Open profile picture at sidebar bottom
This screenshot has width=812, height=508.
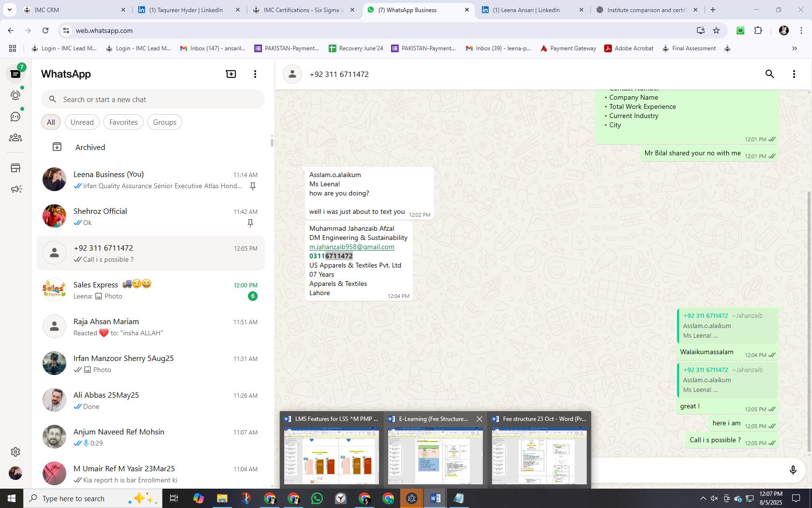[x=15, y=473]
